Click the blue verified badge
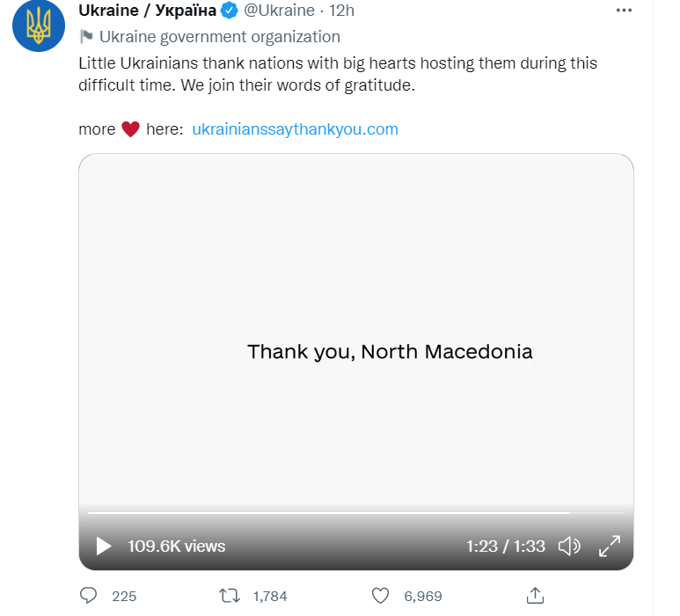The image size is (680, 616). click(x=229, y=11)
